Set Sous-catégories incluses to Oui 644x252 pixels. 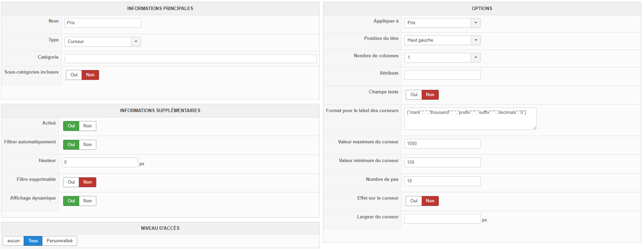(74, 75)
